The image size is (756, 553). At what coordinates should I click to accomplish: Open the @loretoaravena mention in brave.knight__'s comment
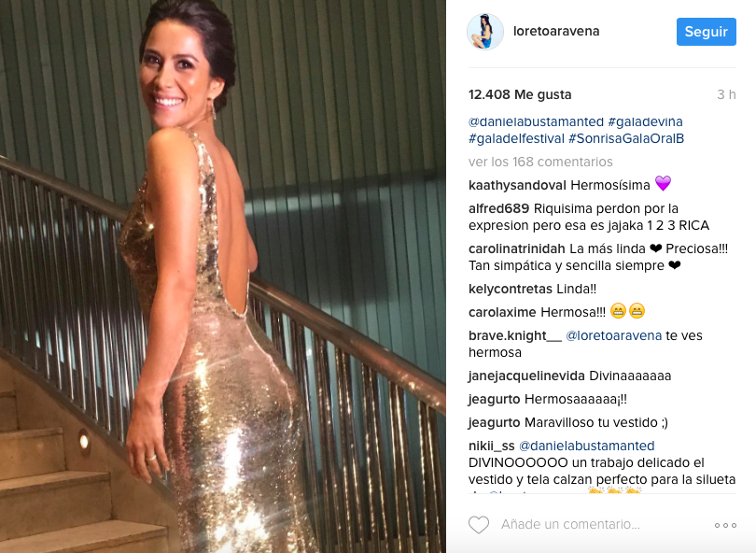pos(613,336)
